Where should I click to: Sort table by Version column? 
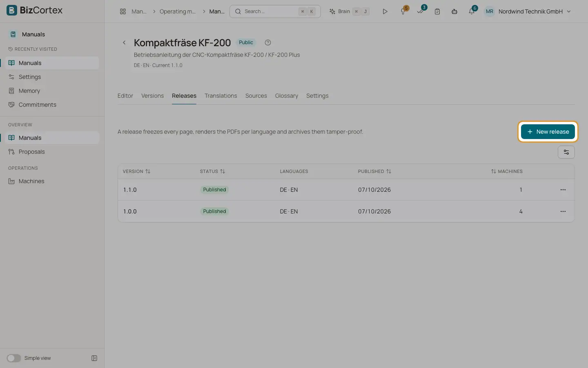(136, 171)
